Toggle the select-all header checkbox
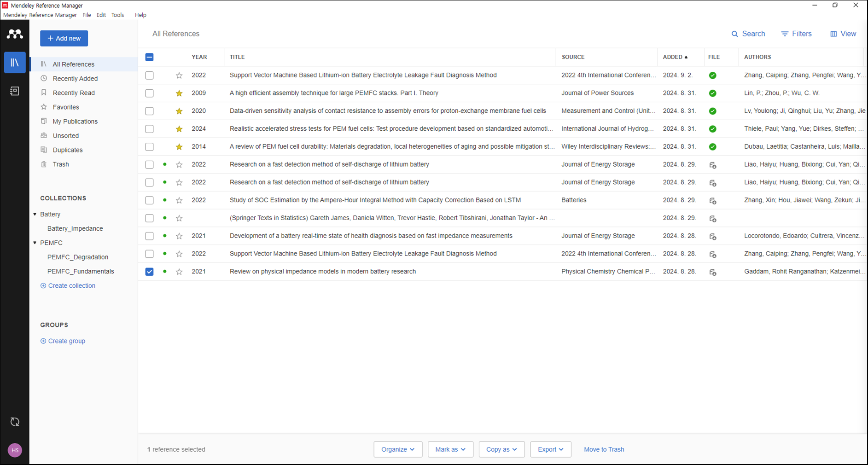Viewport: 868px width, 465px height. pyautogui.click(x=149, y=57)
